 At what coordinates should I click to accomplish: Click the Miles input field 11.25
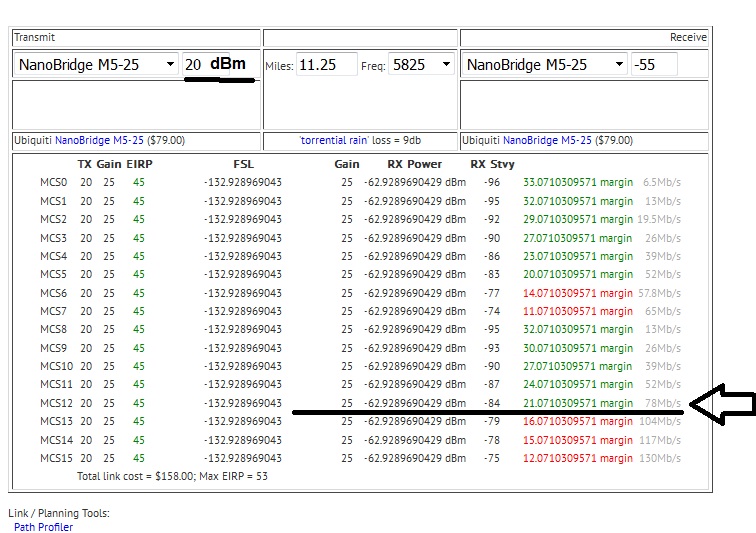pos(326,64)
